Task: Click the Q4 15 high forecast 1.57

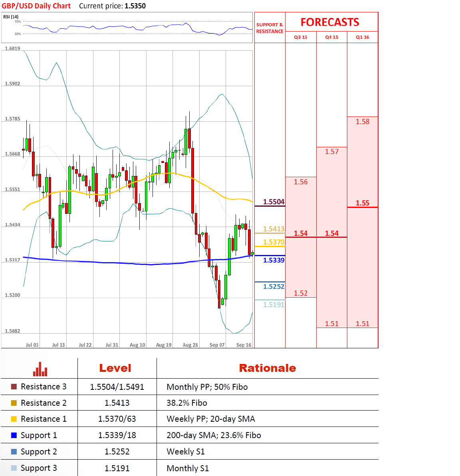Action: point(331,152)
